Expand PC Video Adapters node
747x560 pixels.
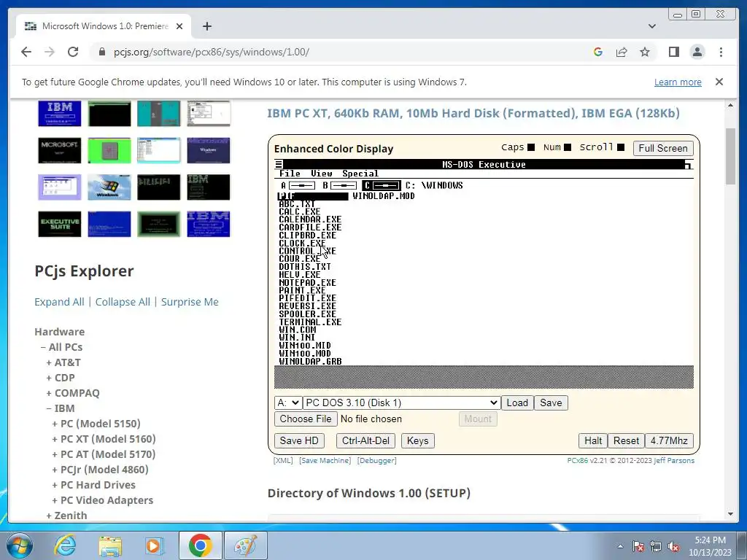click(x=55, y=500)
